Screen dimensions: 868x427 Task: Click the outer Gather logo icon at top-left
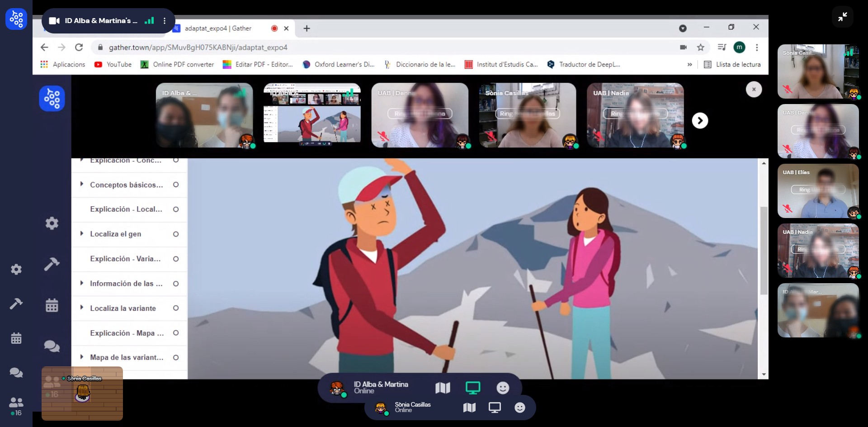(x=16, y=19)
